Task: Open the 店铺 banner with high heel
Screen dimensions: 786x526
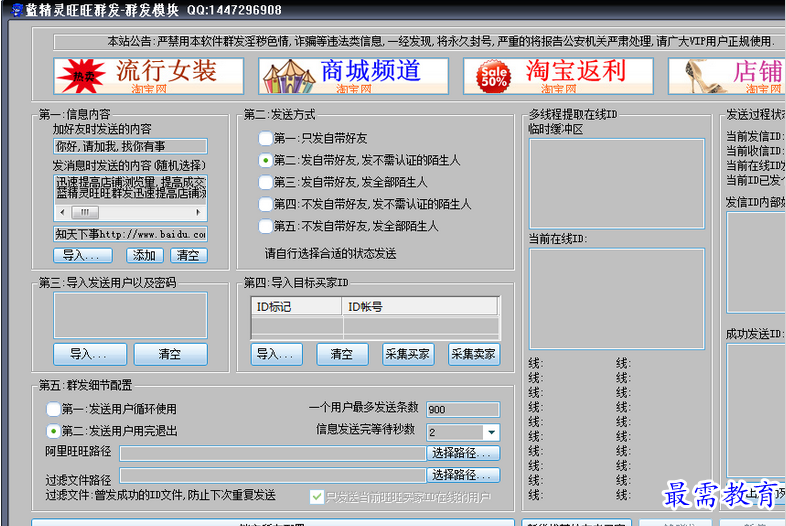Action: click(727, 76)
